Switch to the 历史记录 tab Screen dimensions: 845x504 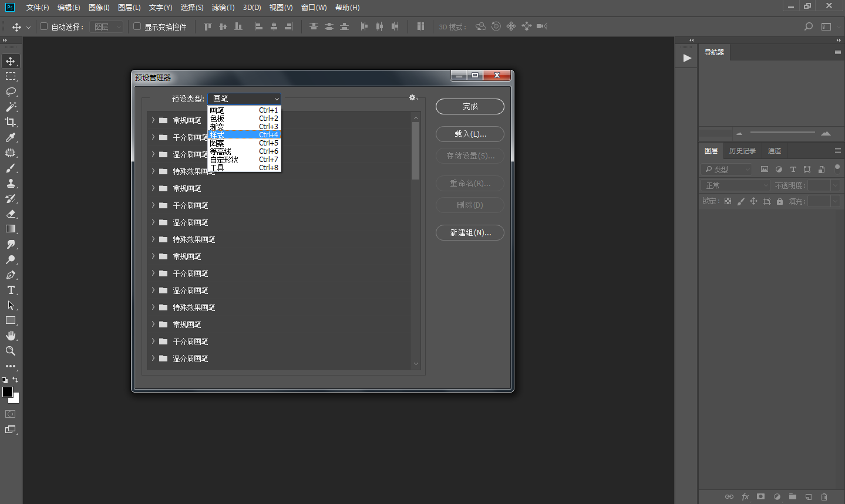(742, 151)
